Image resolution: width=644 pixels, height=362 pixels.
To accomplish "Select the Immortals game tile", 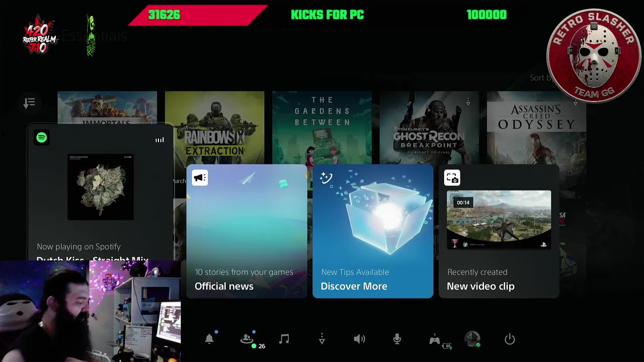I will (107, 108).
